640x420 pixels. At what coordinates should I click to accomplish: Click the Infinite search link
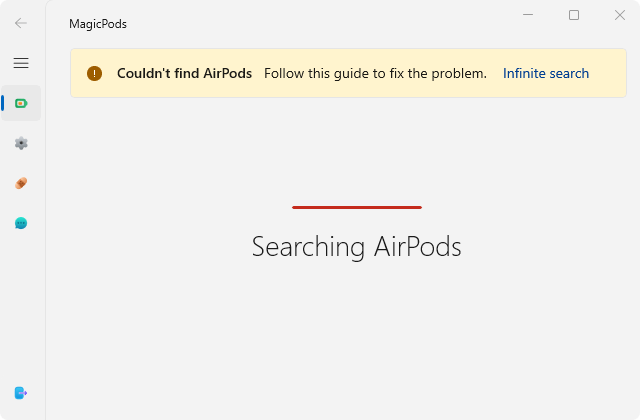click(545, 73)
